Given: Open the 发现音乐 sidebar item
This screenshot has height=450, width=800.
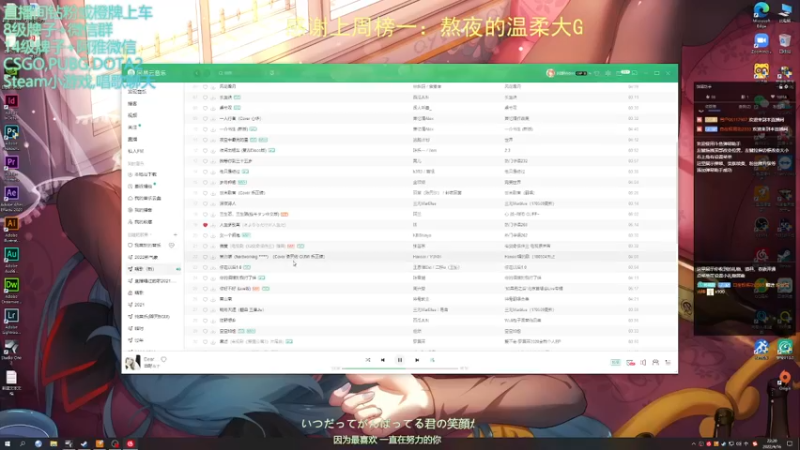Looking at the screenshot, I should tap(137, 92).
